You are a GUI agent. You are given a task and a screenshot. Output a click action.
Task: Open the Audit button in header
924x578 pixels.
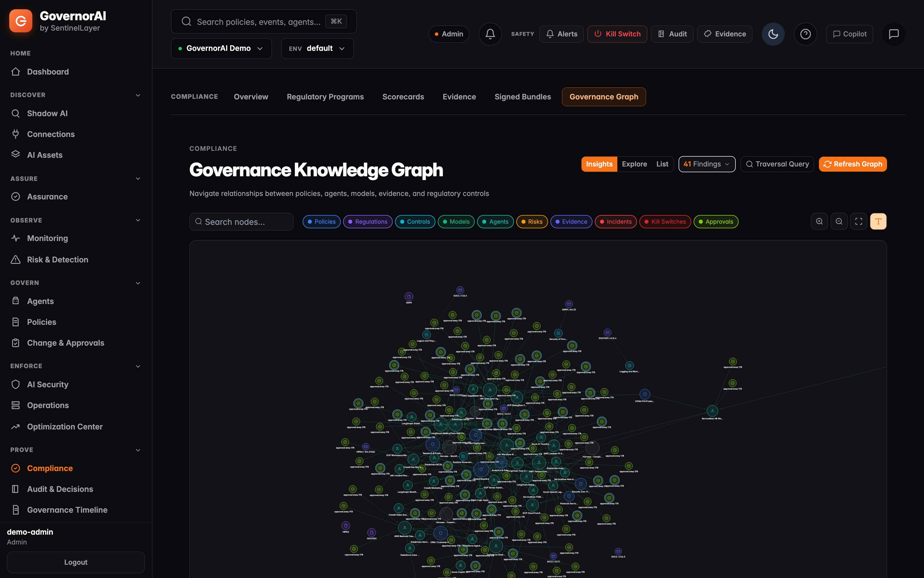[x=672, y=34]
